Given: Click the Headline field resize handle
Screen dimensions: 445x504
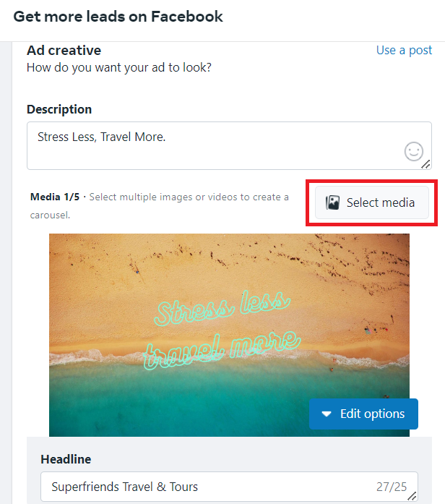Looking at the screenshot, I should pos(412,496).
